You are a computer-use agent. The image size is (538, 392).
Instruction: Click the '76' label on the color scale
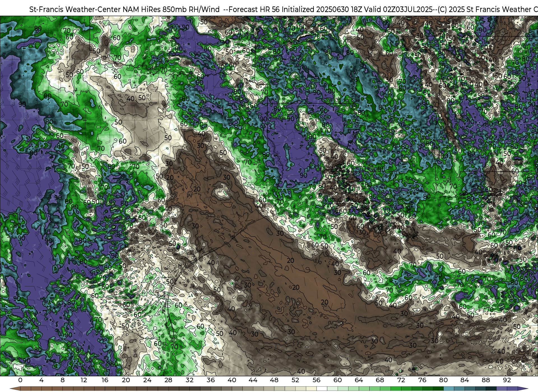pos(422,380)
